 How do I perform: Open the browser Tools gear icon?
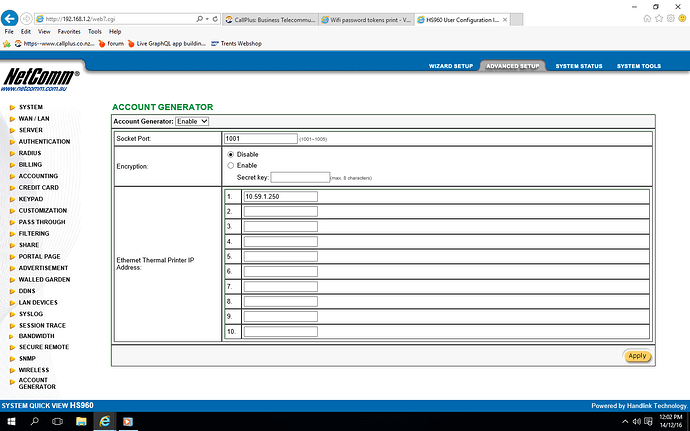point(671,18)
